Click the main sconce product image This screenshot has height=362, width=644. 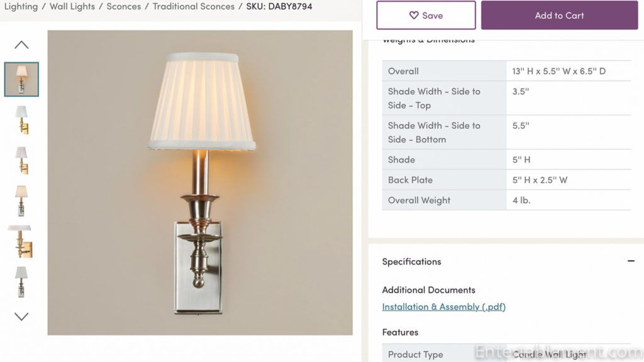200,183
